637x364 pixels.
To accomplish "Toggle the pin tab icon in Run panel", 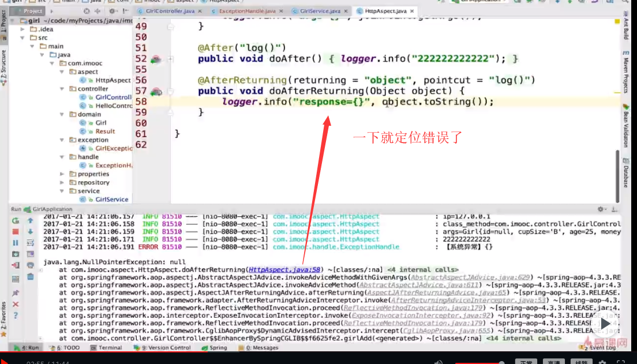I will point(16,293).
